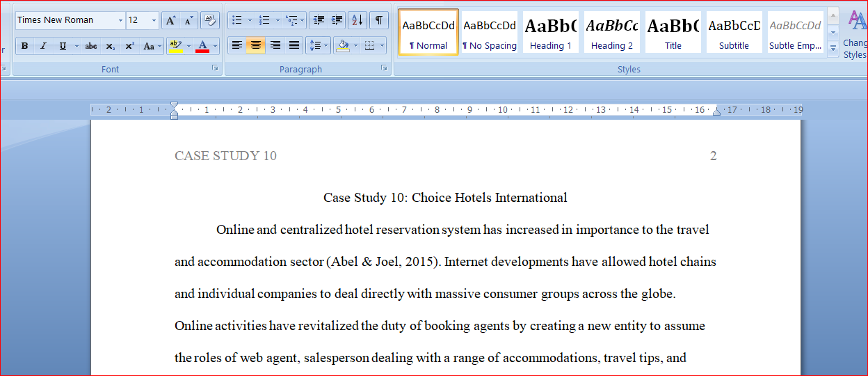Toggle Strikethrough formatting
The image size is (868, 376).
[91, 46]
